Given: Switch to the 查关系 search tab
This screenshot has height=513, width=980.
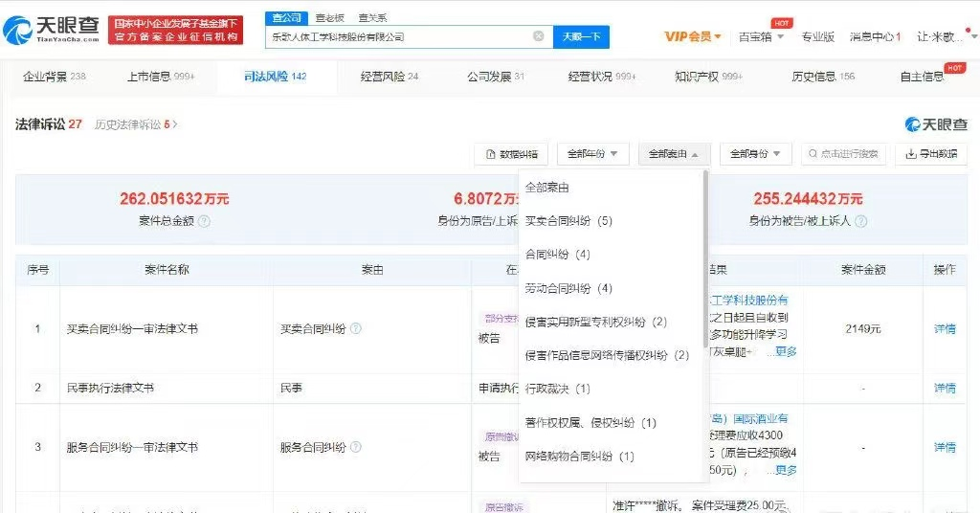Looking at the screenshot, I should pos(372,17).
